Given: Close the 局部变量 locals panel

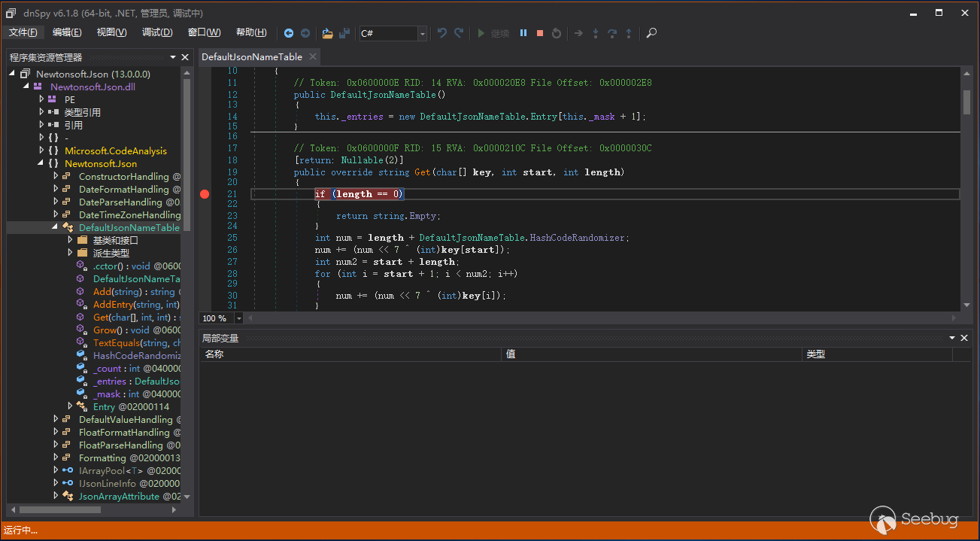Looking at the screenshot, I should point(964,339).
